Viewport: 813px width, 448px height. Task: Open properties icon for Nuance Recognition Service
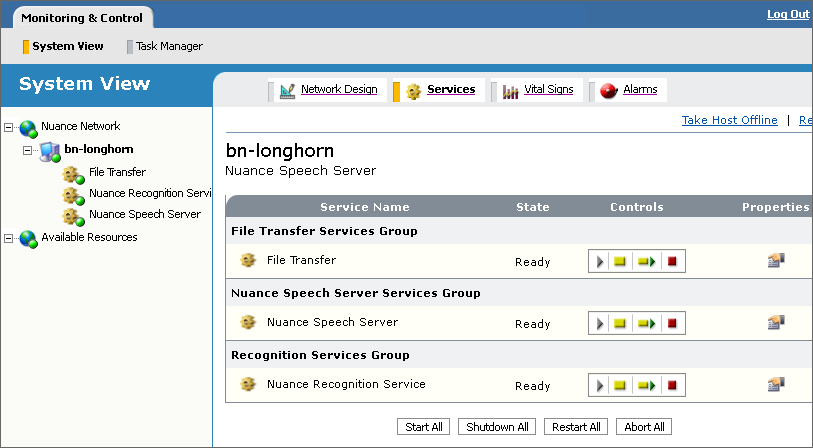click(x=775, y=385)
